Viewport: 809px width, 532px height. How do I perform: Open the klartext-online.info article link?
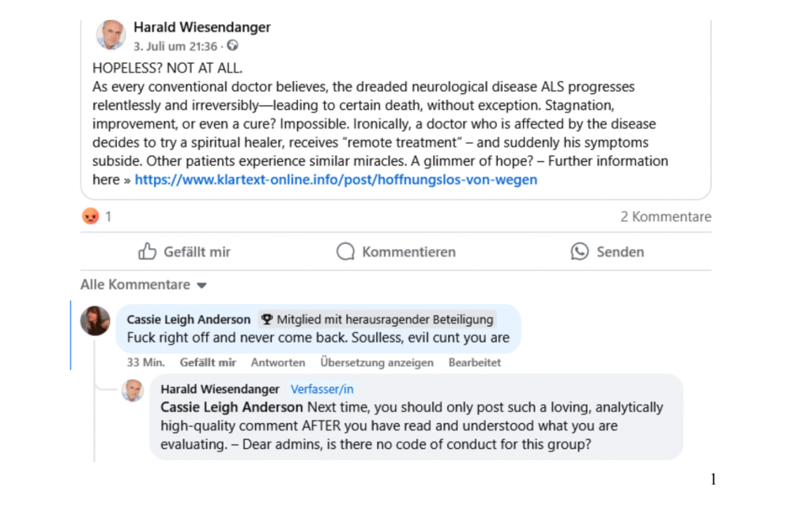[336, 179]
